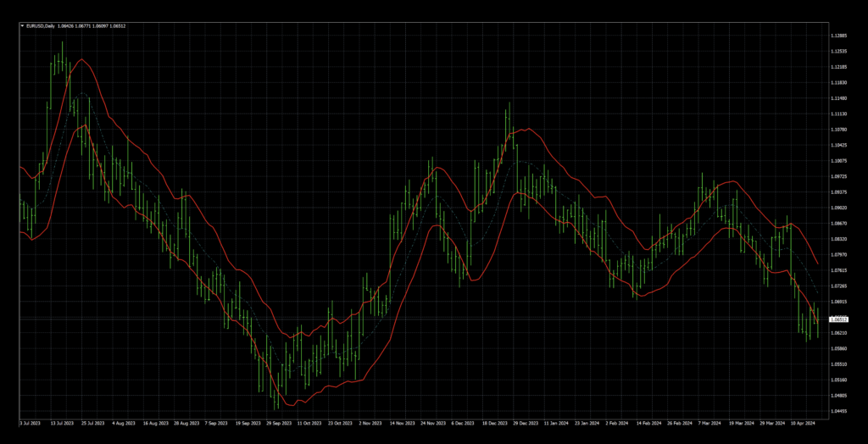The width and height of the screenshot is (868, 444).
Task: Click the highest candle in mid-July 2023
Action: 61,44
